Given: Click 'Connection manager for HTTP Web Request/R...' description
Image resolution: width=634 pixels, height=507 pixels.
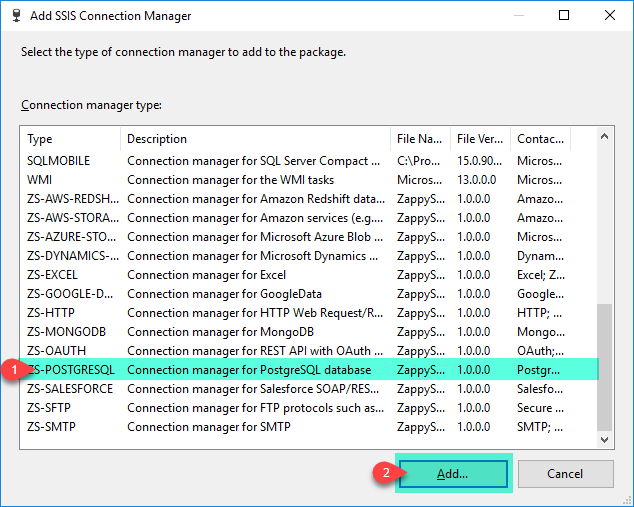Looking at the screenshot, I should pos(255,313).
